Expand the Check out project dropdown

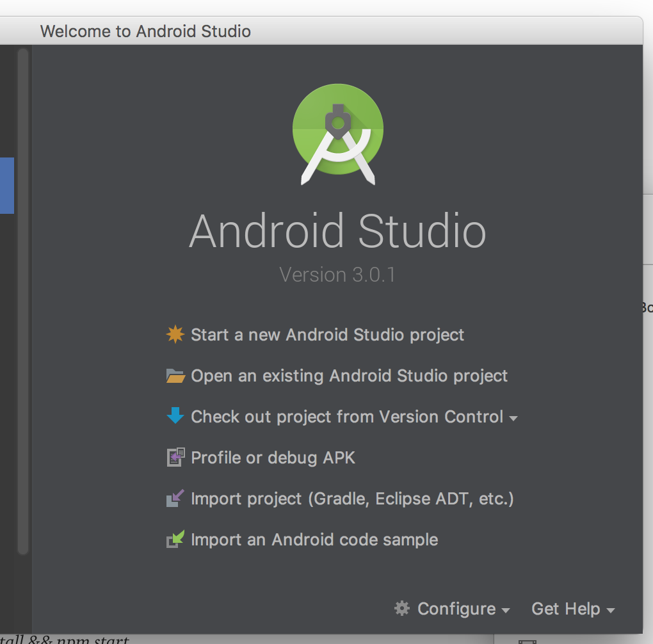[513, 417]
